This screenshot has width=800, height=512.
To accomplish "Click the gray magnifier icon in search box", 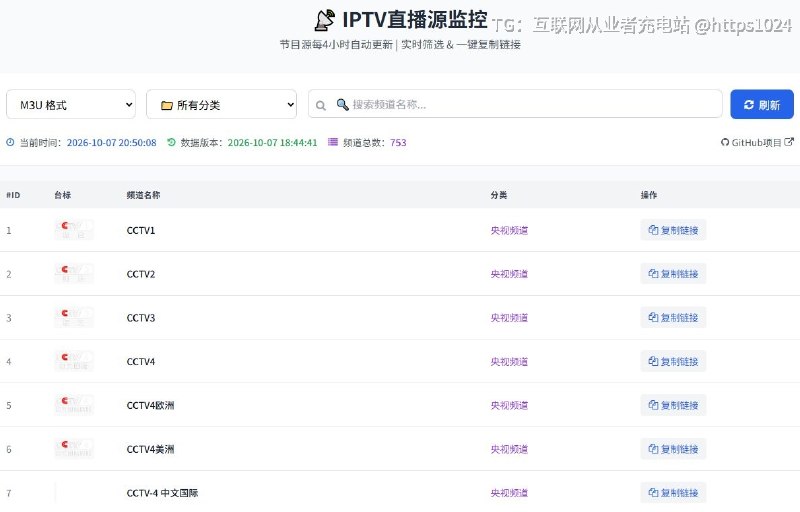I will (321, 106).
